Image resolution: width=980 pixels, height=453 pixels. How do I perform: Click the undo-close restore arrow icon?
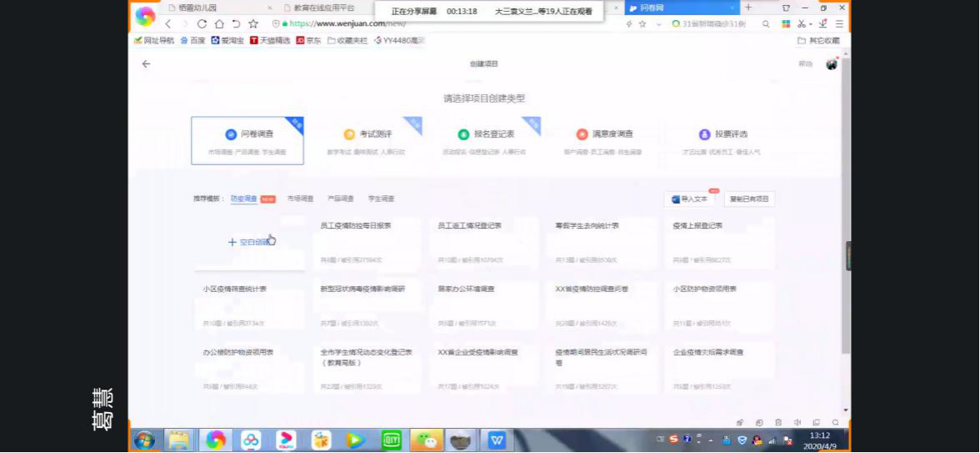pyautogui.click(x=236, y=23)
